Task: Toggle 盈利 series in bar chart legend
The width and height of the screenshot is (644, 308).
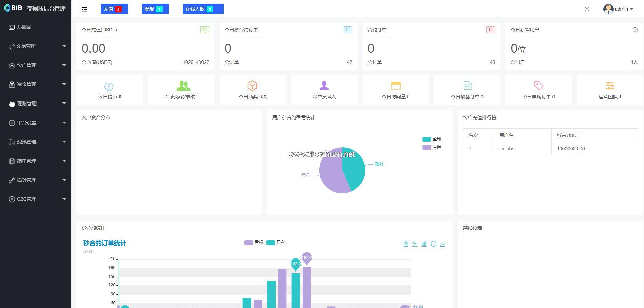Action: [x=276, y=242]
